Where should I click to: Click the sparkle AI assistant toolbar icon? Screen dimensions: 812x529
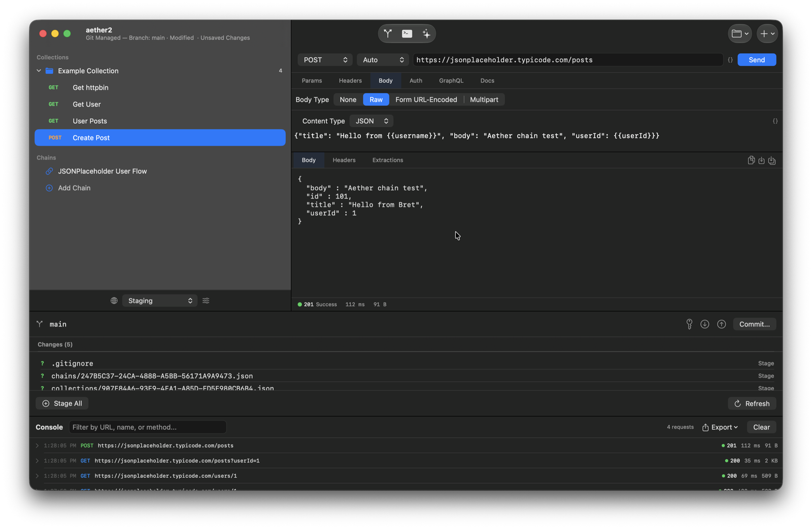[x=426, y=33]
